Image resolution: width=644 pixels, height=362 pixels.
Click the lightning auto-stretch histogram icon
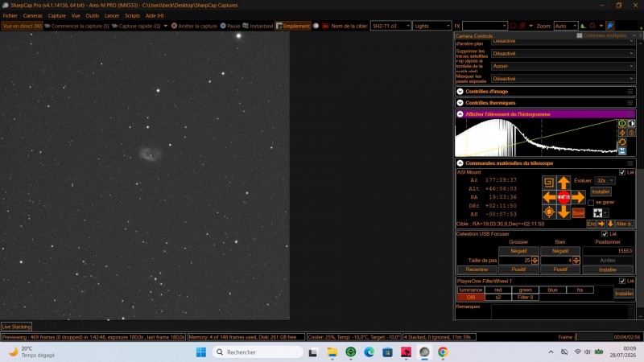[622, 133]
